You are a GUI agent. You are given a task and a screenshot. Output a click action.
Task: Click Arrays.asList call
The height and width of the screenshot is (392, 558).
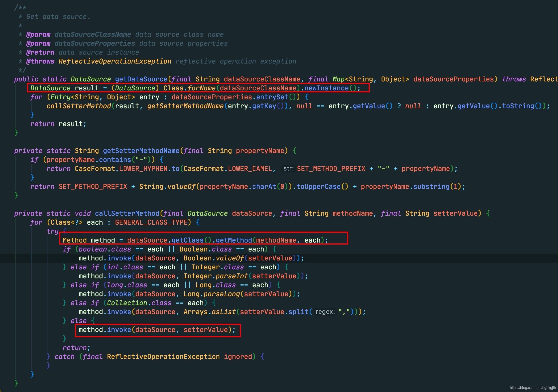pyautogui.click(x=210, y=312)
